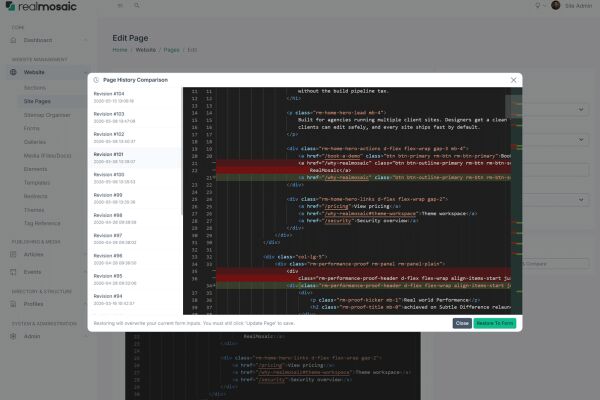Click the Website globe icon

13,72
